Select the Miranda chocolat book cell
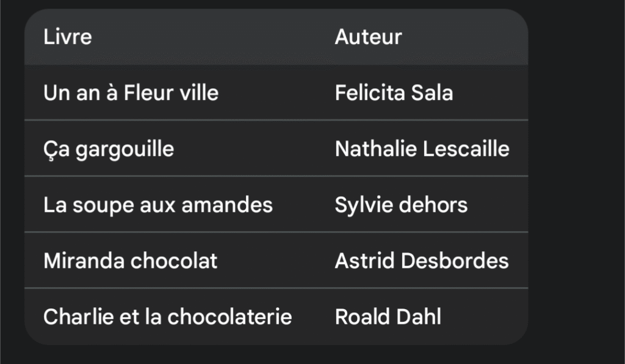The image size is (625, 364). pos(131,261)
